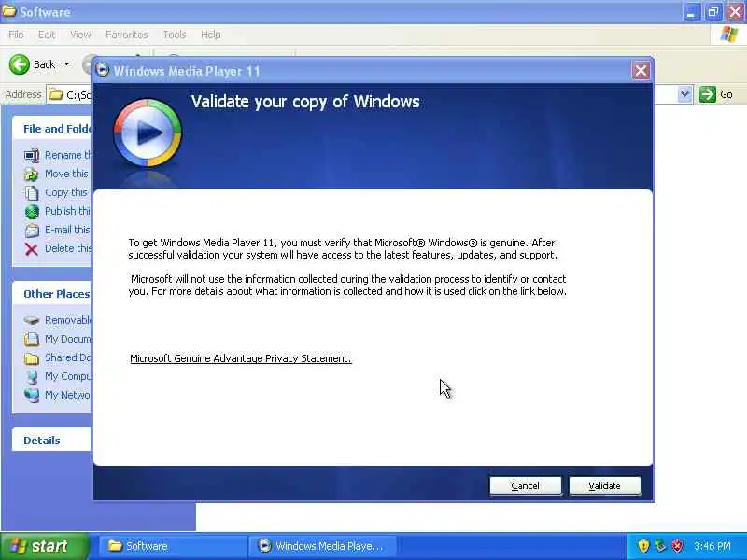Viewport: 747px width, 560px height.
Task: Click the red Delete X icon
Action: pyautogui.click(x=32, y=248)
